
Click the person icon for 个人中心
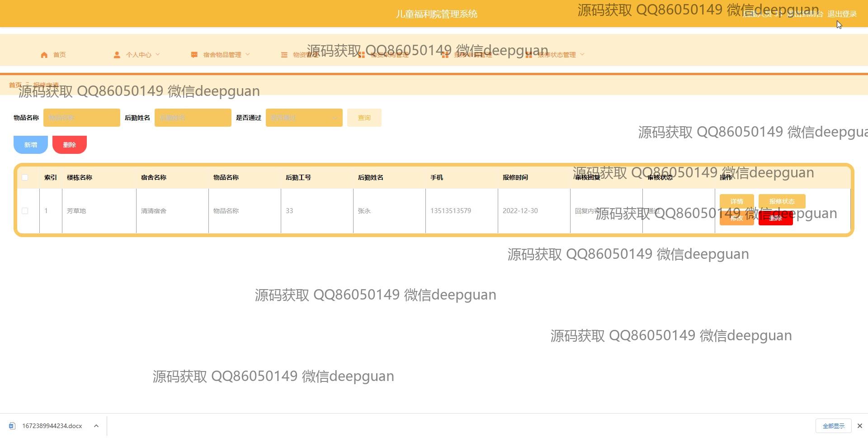(117, 55)
